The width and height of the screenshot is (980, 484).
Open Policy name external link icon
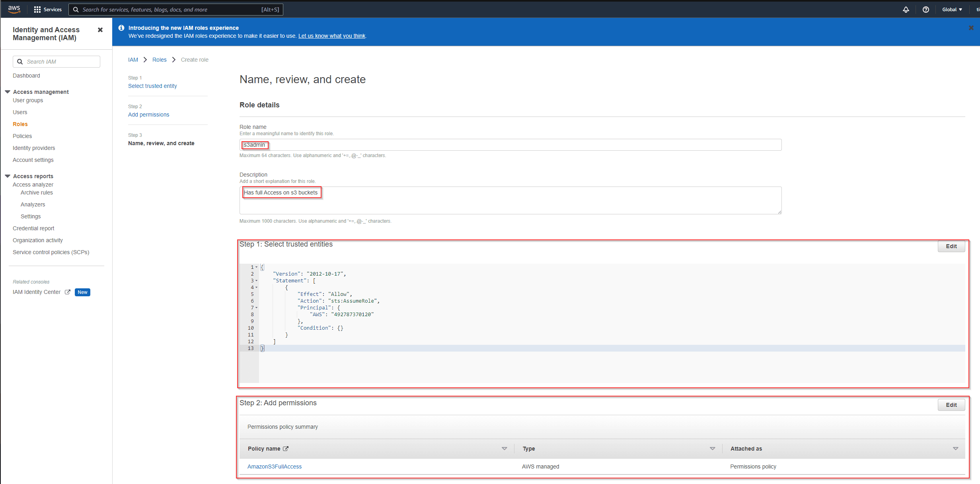286,449
